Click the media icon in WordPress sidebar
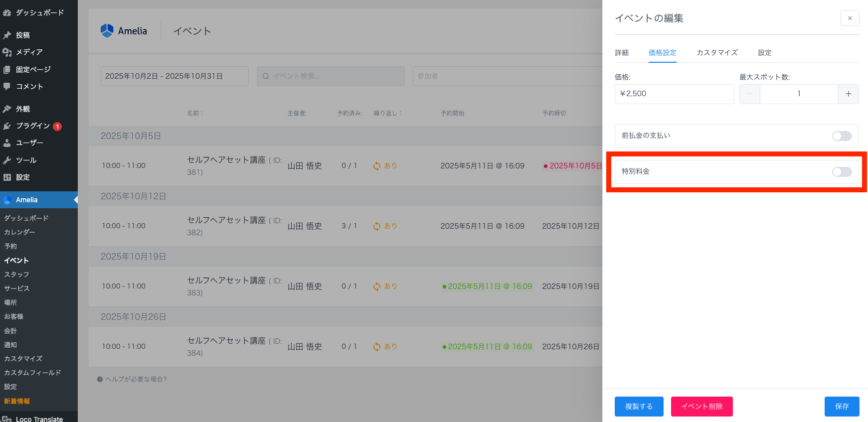This screenshot has width=868, height=422. coord(7,52)
